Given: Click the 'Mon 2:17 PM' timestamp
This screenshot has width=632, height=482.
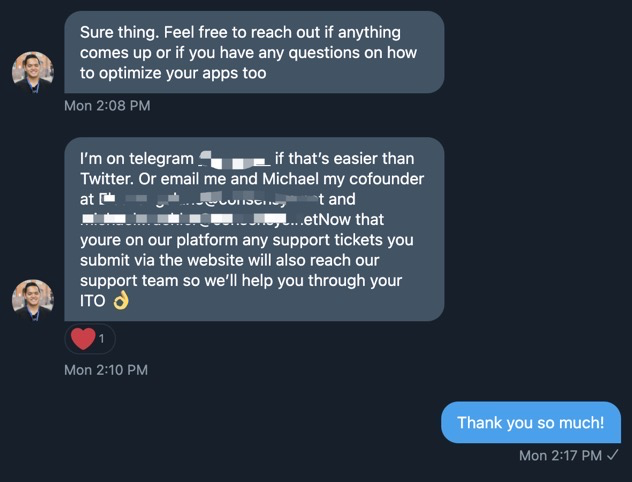Looking at the screenshot, I should [560, 455].
